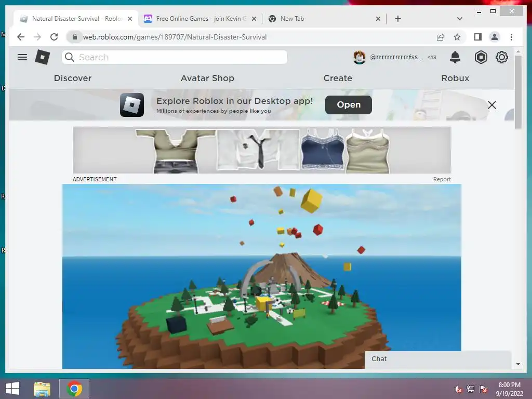Open a new tab with plus button
The image size is (532, 399).
[398, 19]
